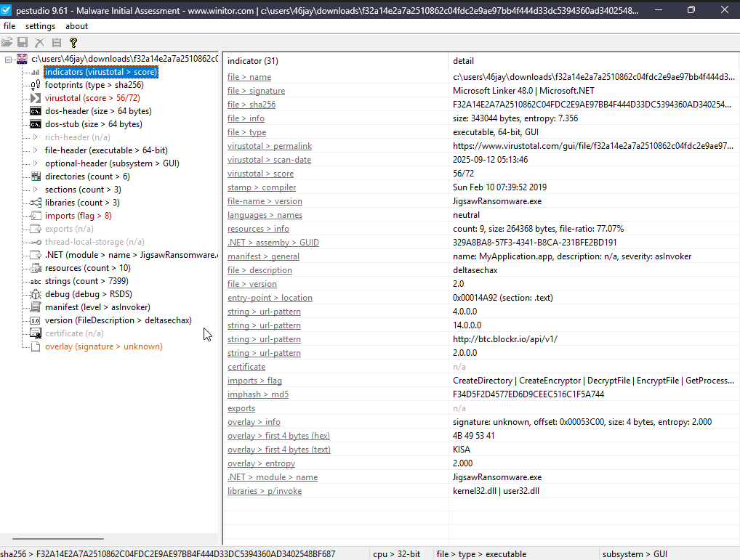The height and width of the screenshot is (560, 740).
Task: Click the dos-header tree node icon
Action: pyautogui.click(x=36, y=111)
